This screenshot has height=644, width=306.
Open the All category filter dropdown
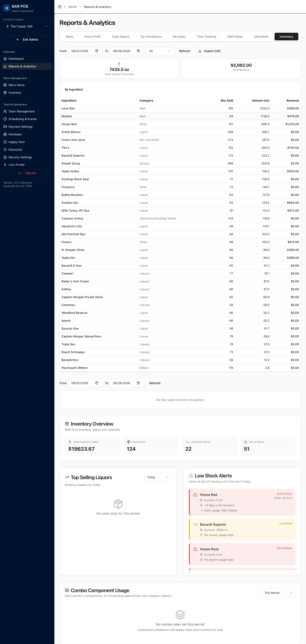click(x=160, y=51)
